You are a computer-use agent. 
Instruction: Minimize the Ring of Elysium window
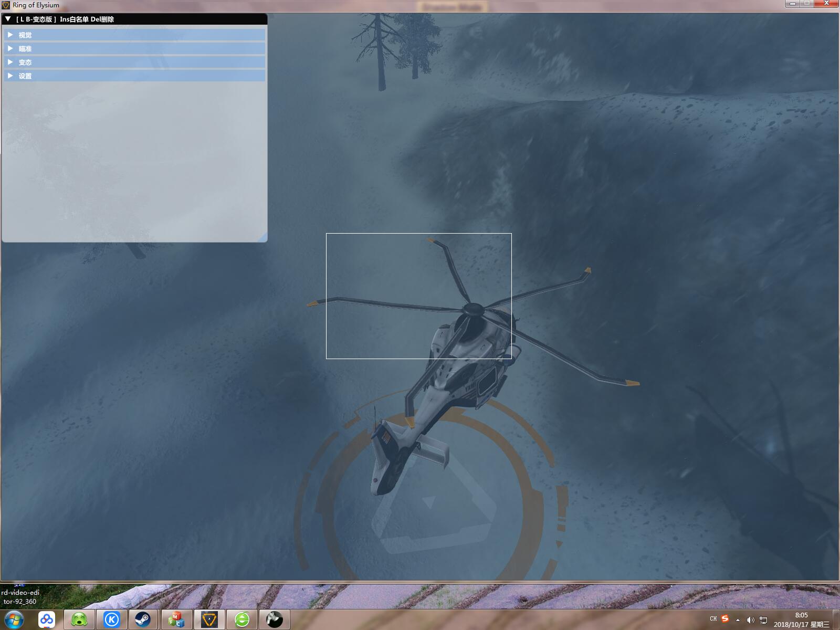coord(792,4)
